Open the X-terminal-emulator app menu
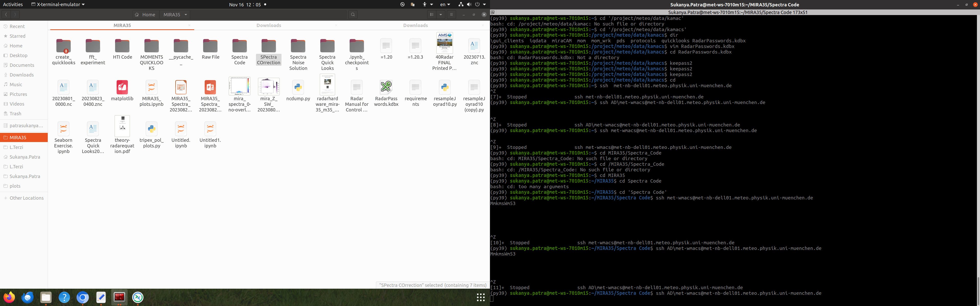 pos(58,5)
